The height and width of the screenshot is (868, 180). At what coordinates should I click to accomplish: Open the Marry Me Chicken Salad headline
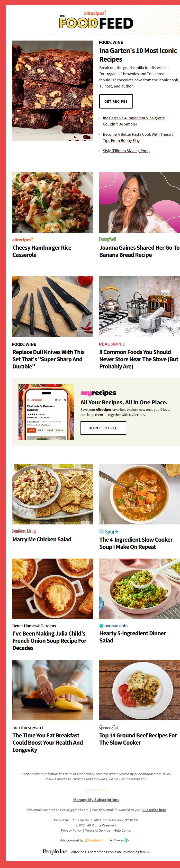[42, 539]
